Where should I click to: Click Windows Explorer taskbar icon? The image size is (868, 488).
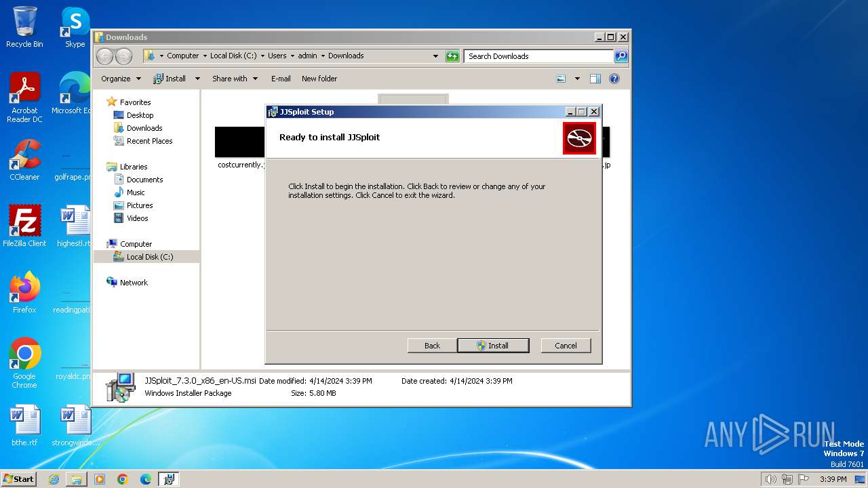[77, 479]
